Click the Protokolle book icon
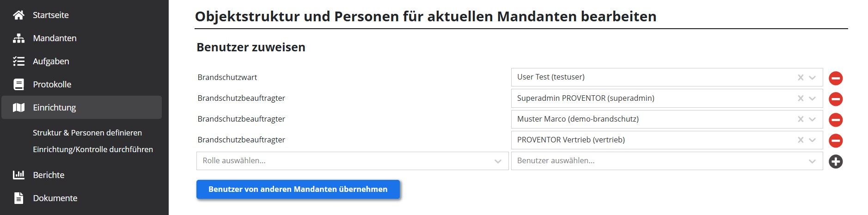This screenshot has height=215, width=868. pyautogui.click(x=18, y=85)
